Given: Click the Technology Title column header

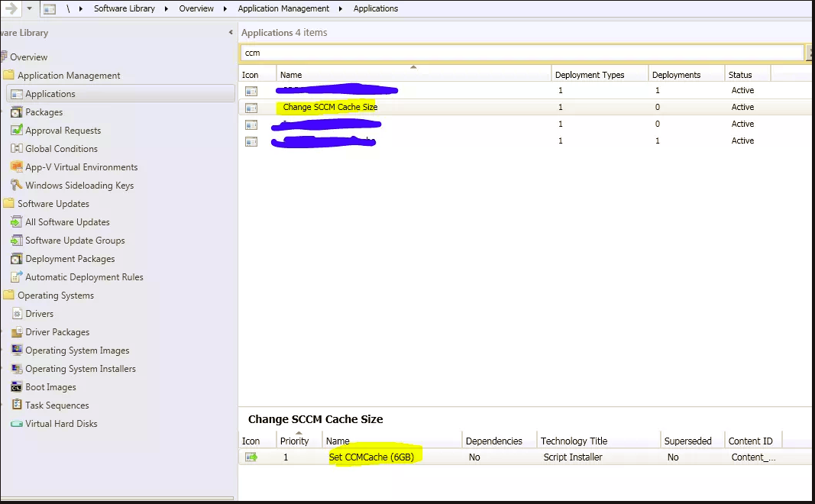Looking at the screenshot, I should click(598, 440).
